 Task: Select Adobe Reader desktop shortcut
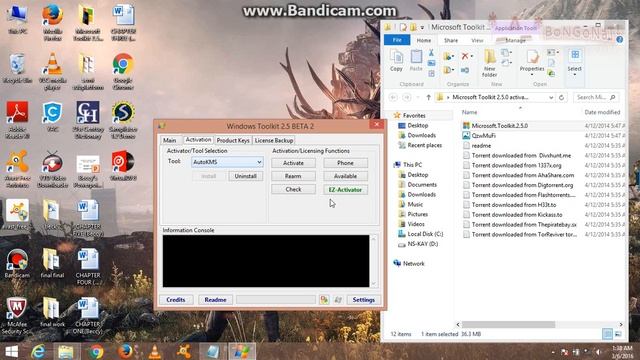coord(17,120)
